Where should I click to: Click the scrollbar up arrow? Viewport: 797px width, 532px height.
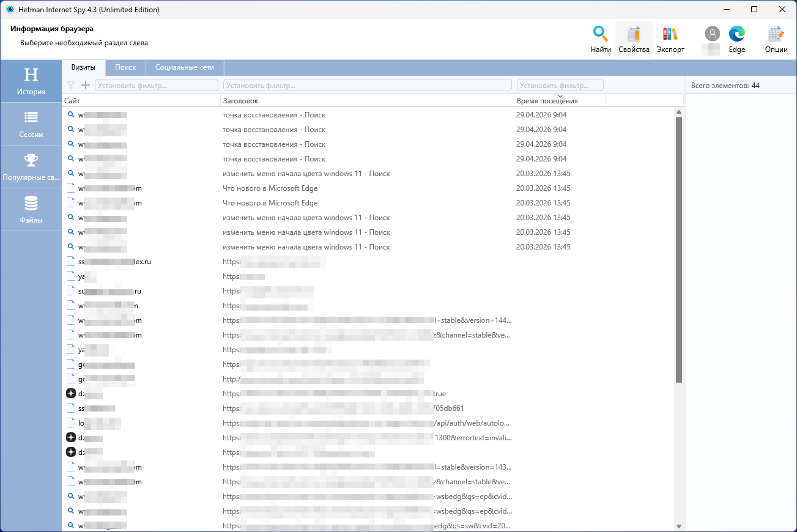coord(678,113)
